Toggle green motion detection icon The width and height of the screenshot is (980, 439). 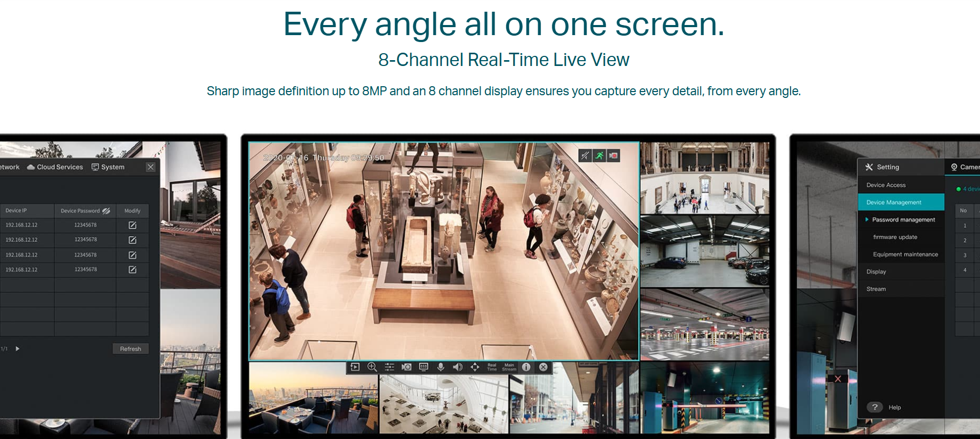[599, 155]
